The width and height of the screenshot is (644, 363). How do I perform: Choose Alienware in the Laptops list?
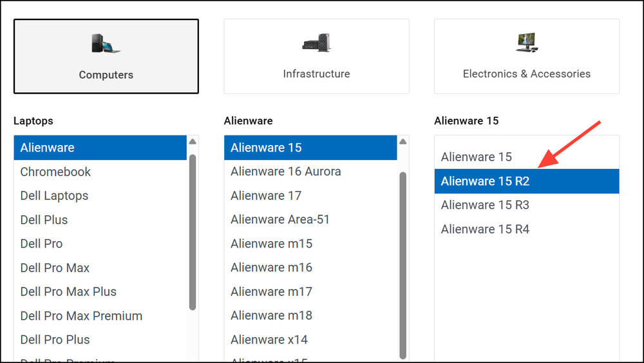(x=100, y=148)
